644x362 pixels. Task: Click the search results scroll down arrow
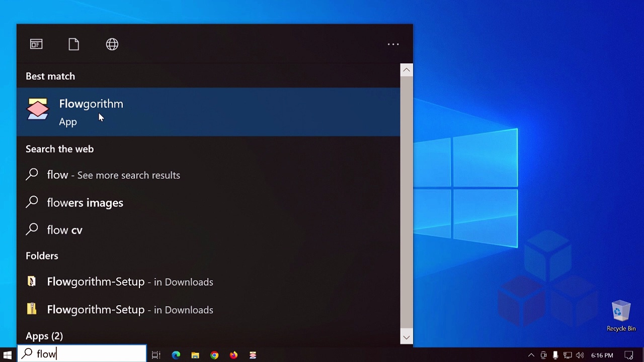[407, 337]
